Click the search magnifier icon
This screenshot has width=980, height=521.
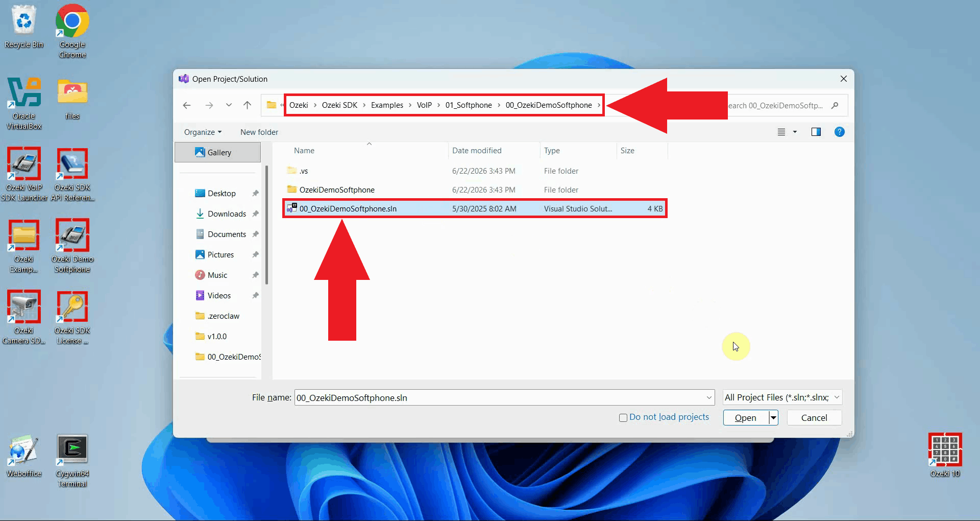point(835,105)
